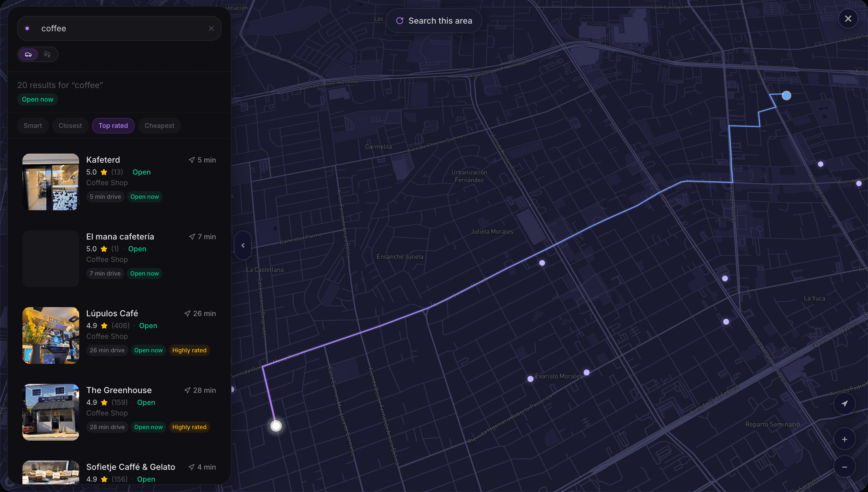Click the star rating icon next to Kafeterd
868x492 pixels.
click(103, 172)
